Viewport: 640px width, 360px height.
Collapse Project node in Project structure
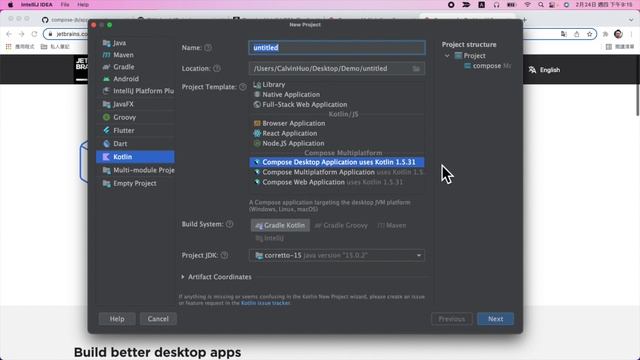click(447, 56)
